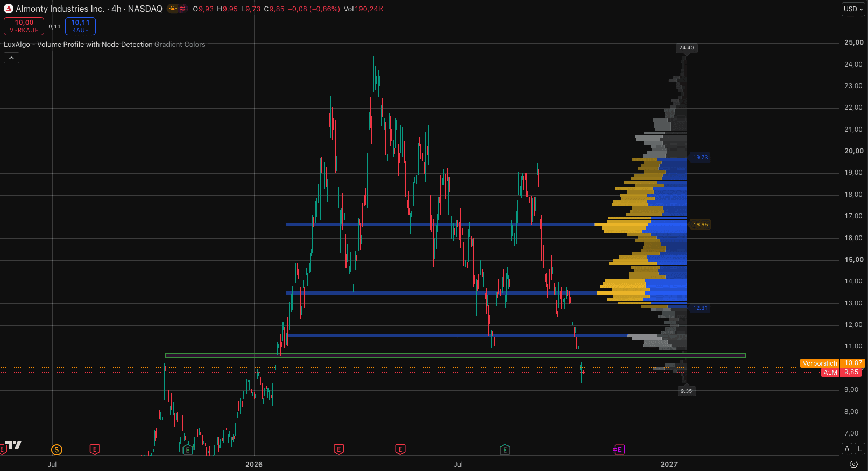This screenshot has width=868, height=471.
Task: Click the 20,00 price axis label
Action: coord(853,151)
